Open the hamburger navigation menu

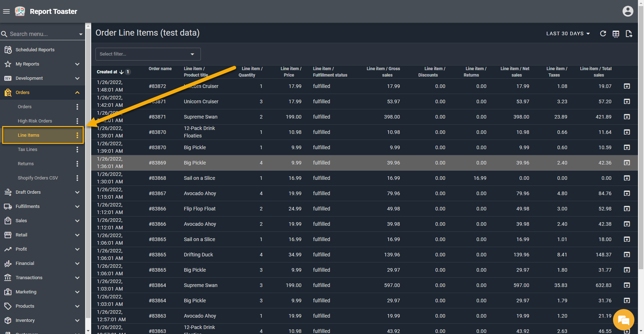click(6, 11)
